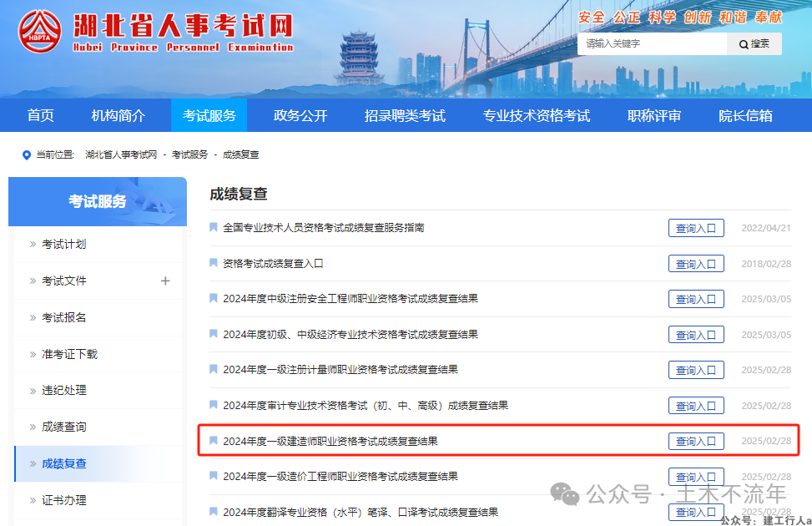Open 翻译专业资格 笔译、口译 复查结果 article
This screenshot has height=526, width=812.
pos(361,512)
